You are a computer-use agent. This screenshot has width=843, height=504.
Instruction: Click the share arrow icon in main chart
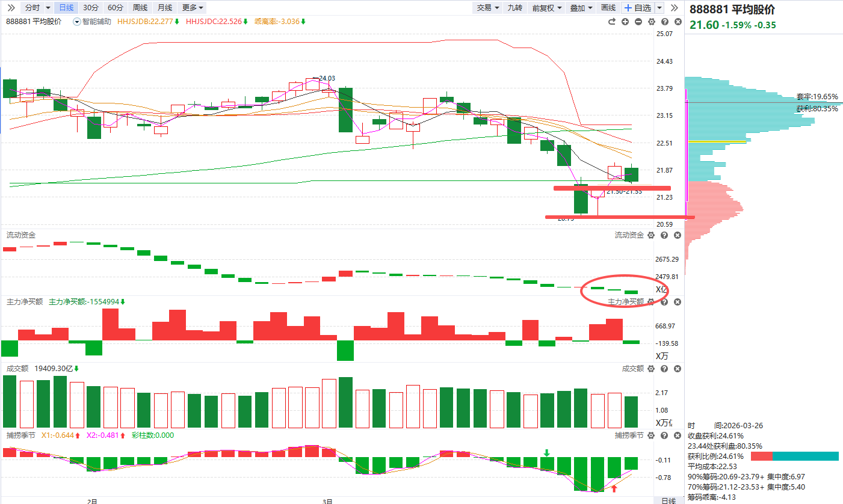coord(612,22)
